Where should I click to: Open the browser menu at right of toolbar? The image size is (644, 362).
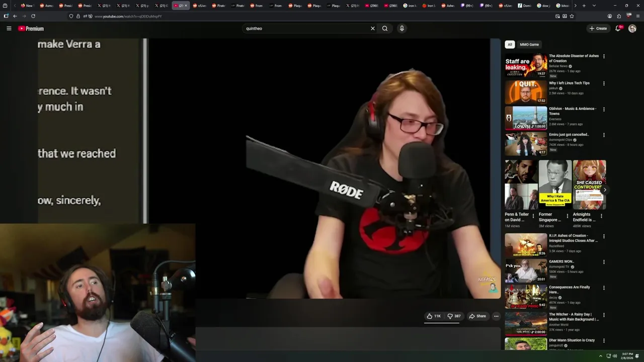pos(638,16)
